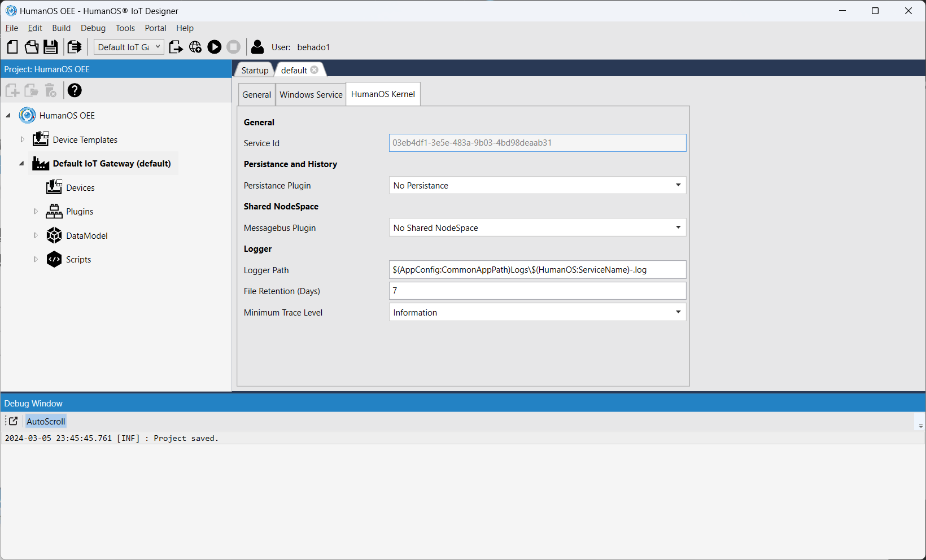Open the Messagebus Plugin dropdown
This screenshot has height=560, width=926.
pos(538,228)
